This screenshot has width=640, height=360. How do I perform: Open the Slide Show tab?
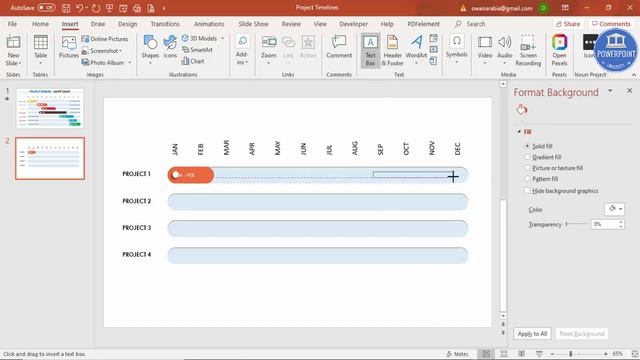(x=253, y=24)
